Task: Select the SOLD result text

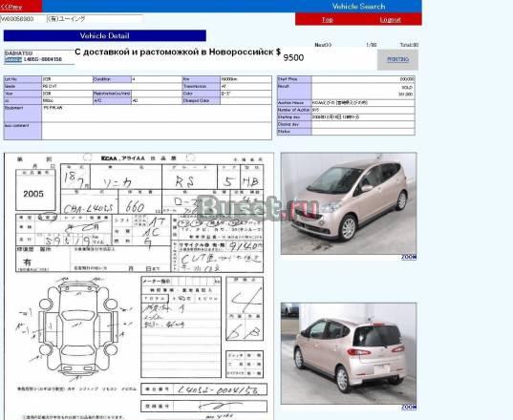Action: tap(407, 88)
